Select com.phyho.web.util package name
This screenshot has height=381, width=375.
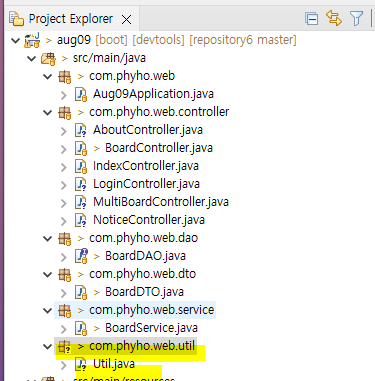pyautogui.click(x=142, y=346)
